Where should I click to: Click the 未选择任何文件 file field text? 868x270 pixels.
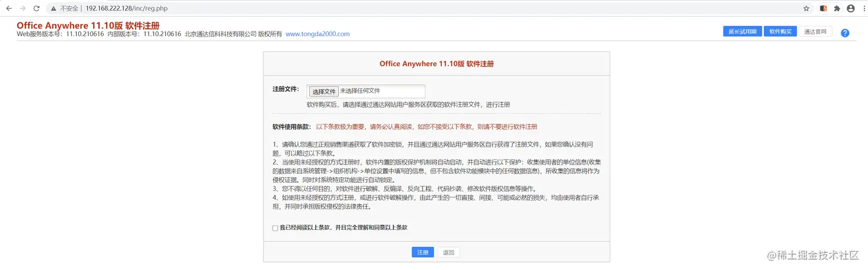coord(360,91)
